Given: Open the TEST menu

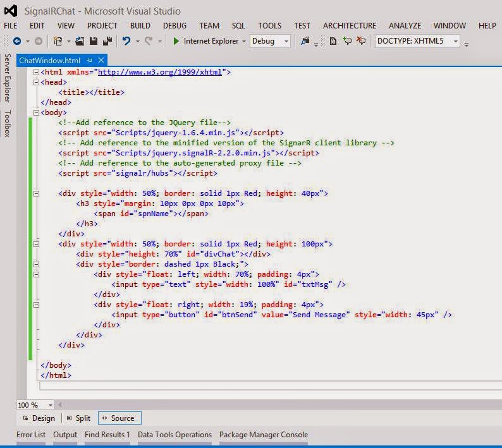Looking at the screenshot, I should (302, 26).
